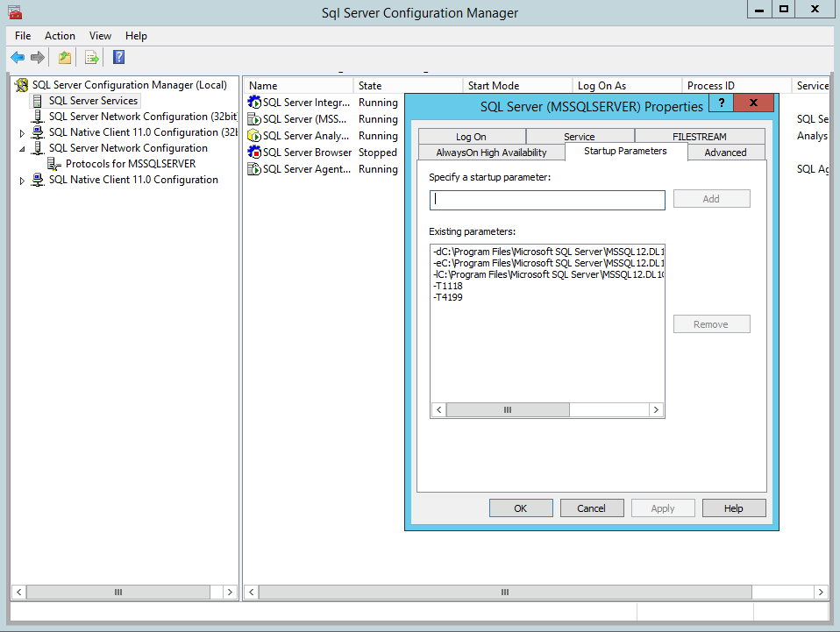Viewport: 840px width, 632px height.
Task: Select the -lC:\Program Files parameter entry
Action: pos(548,274)
